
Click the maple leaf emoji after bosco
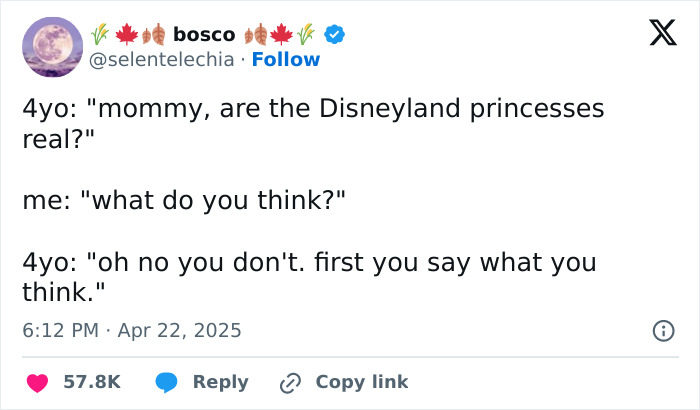(x=282, y=34)
